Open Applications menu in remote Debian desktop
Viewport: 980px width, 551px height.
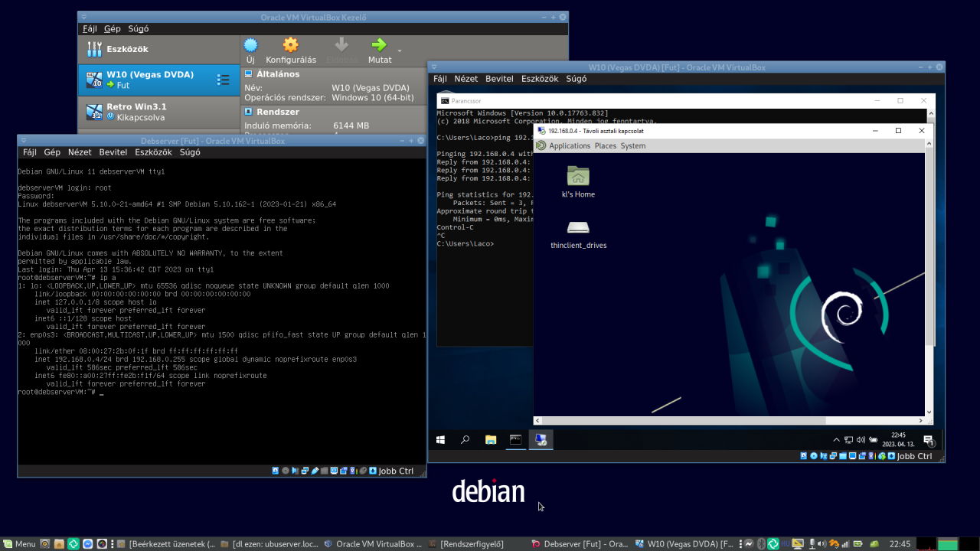tap(570, 146)
